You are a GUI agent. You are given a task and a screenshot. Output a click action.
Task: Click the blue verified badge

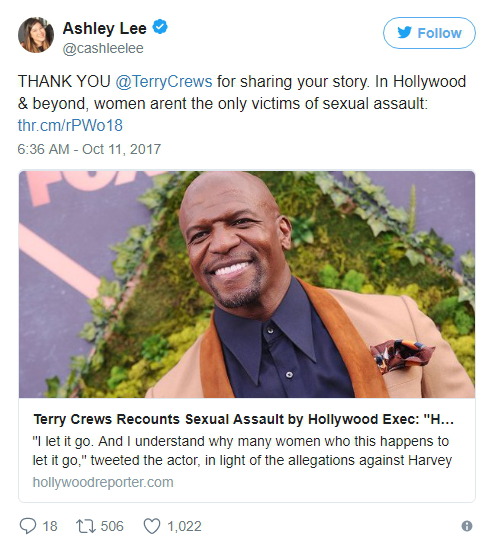160,27
